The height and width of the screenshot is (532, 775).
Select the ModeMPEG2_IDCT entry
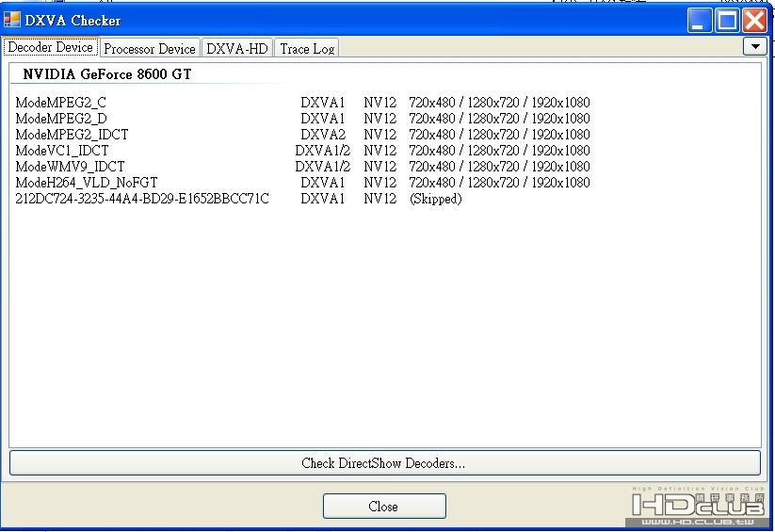72,135
